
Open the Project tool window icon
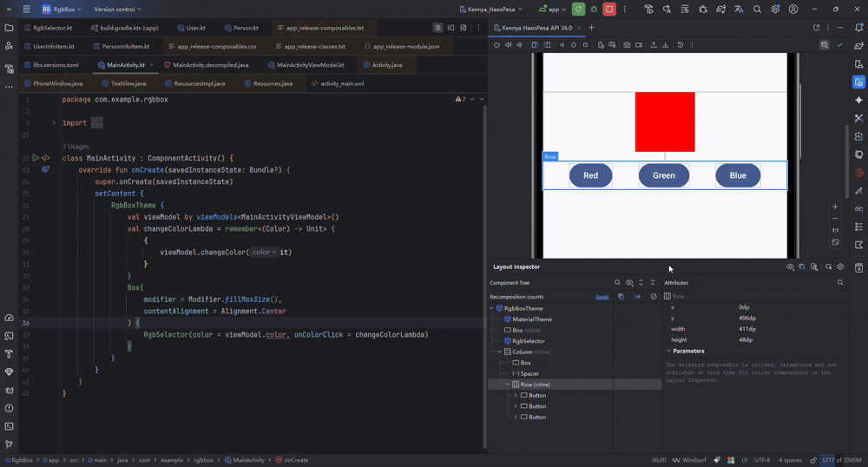(9, 28)
